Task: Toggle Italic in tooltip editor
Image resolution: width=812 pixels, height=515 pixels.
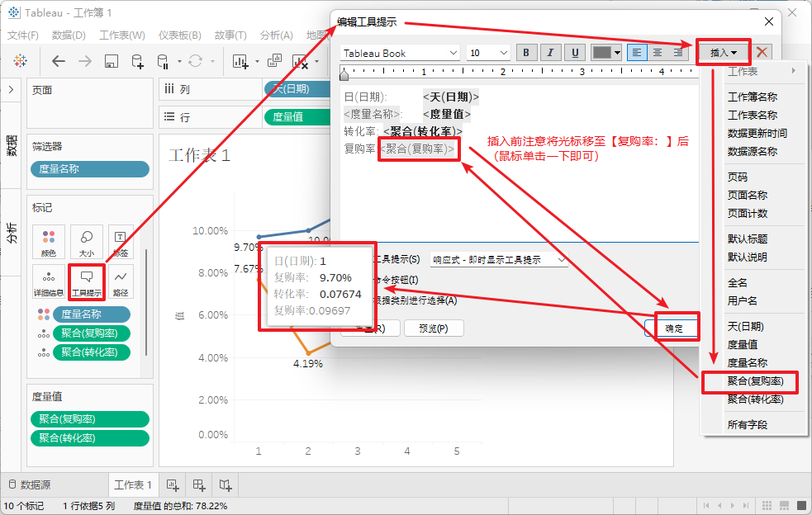Action: 550,52
